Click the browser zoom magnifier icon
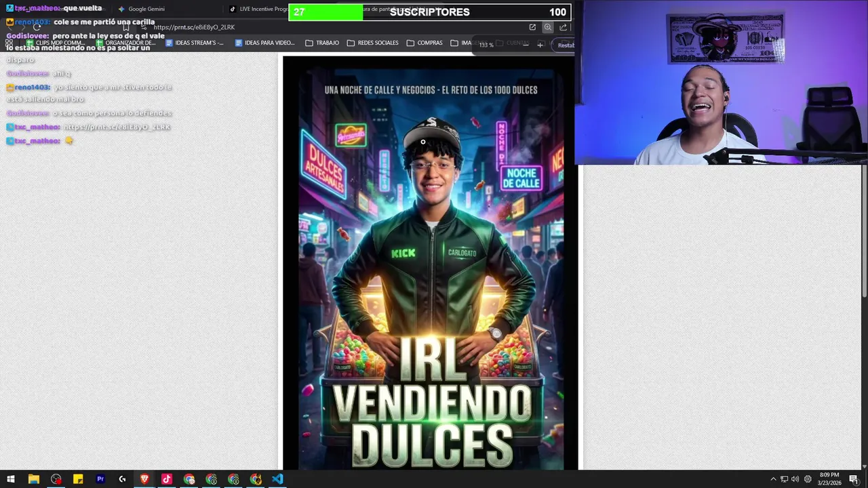Screen dimensions: 868x488 [x=547, y=27]
